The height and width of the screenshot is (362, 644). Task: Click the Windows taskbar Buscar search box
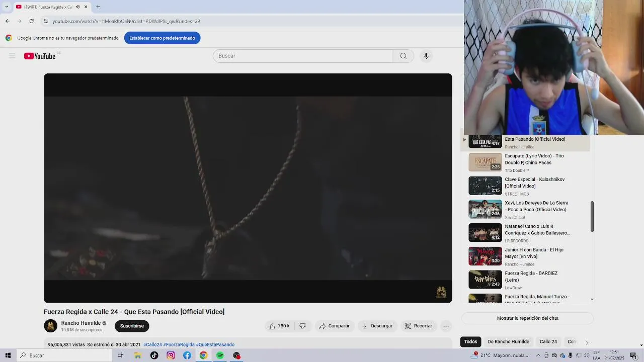click(64, 355)
